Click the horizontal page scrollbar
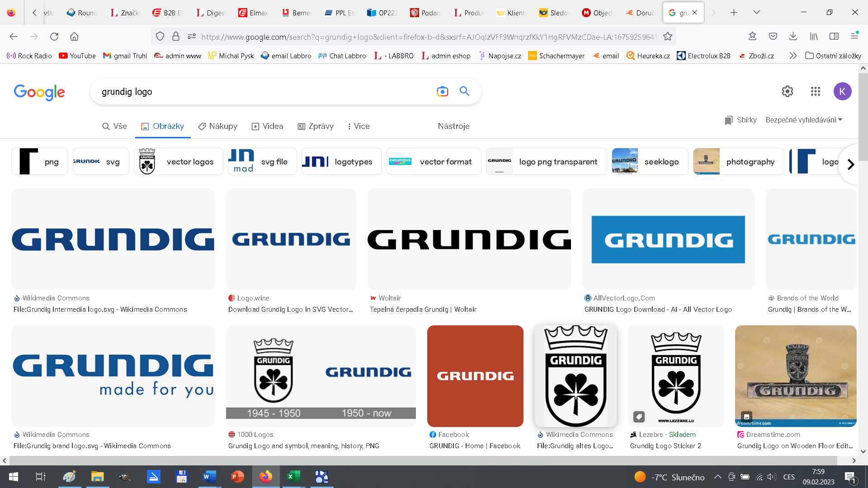The height and width of the screenshot is (488, 868). 423,460
